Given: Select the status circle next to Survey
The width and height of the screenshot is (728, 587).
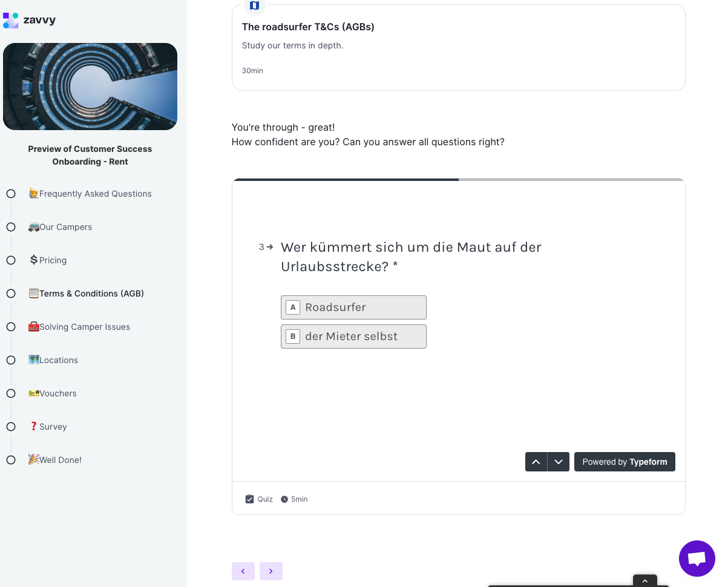Looking at the screenshot, I should point(11,427).
